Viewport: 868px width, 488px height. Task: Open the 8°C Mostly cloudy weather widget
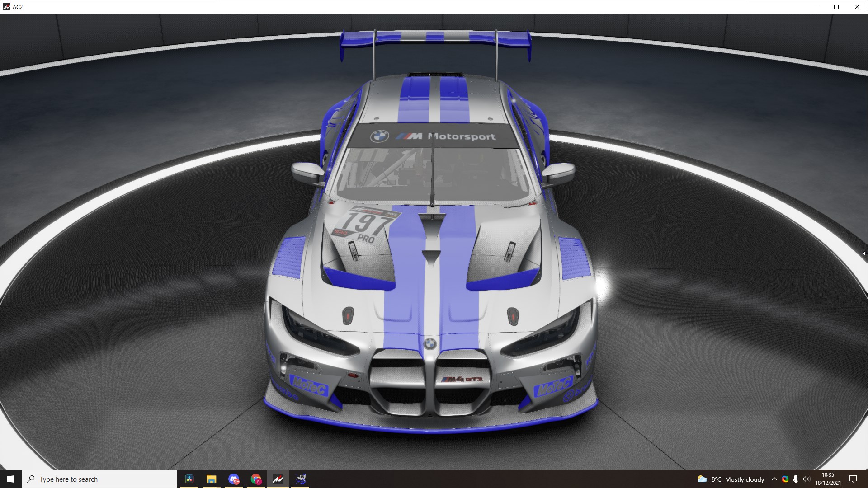coord(731,479)
